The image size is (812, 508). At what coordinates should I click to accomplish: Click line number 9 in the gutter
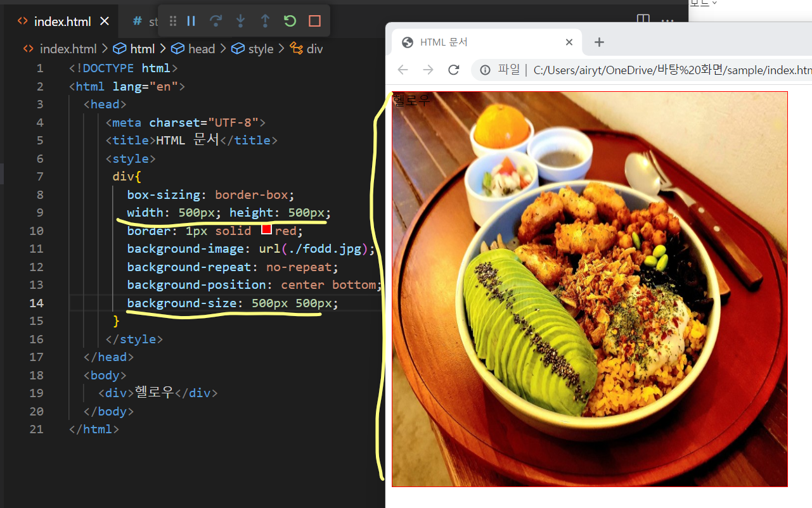point(40,212)
